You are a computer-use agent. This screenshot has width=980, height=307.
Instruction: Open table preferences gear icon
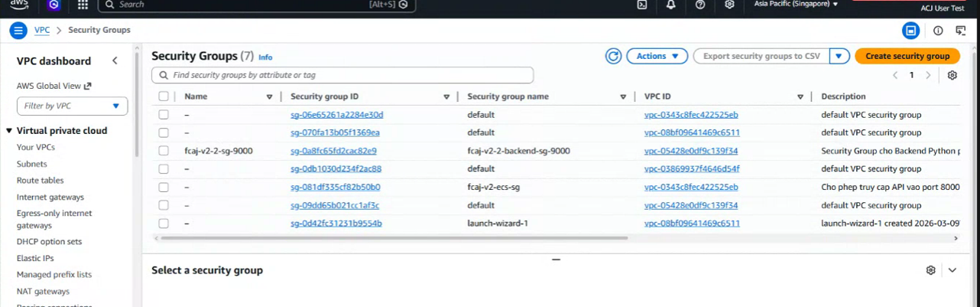[x=952, y=75]
